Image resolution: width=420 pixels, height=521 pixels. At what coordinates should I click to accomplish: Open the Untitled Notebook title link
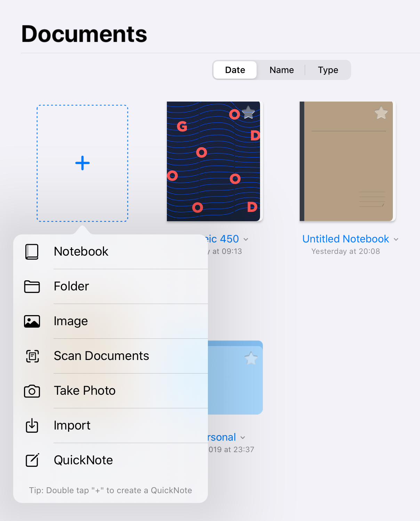[346, 239]
